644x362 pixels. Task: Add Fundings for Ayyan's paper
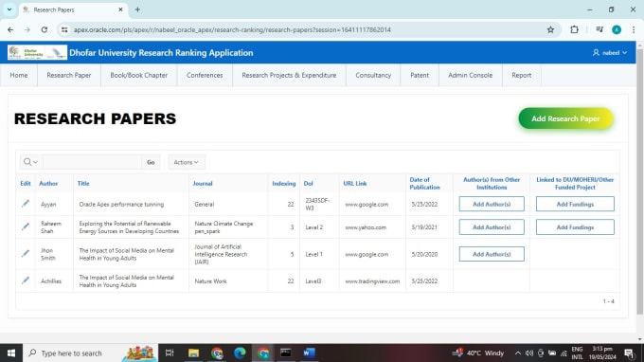point(575,204)
